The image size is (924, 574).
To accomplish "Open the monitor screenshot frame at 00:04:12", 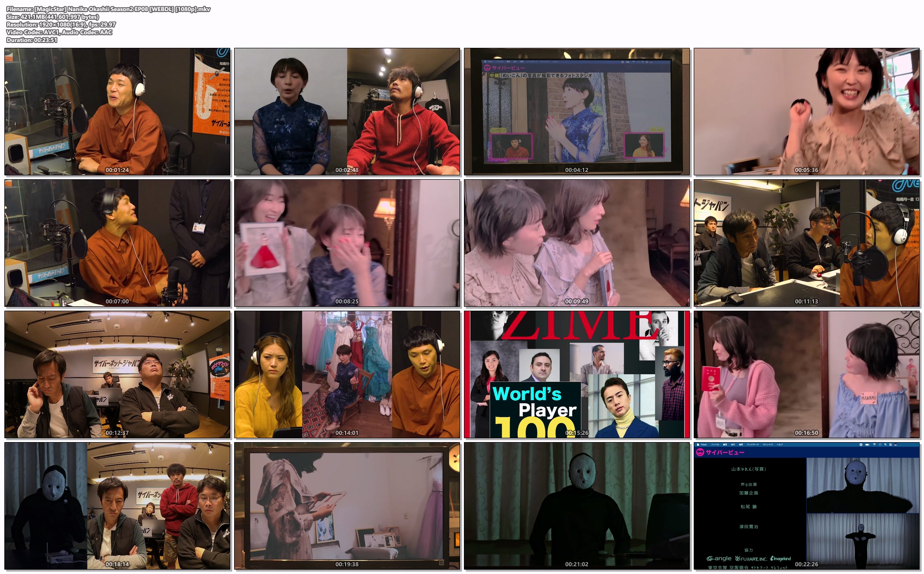I will pos(577,112).
